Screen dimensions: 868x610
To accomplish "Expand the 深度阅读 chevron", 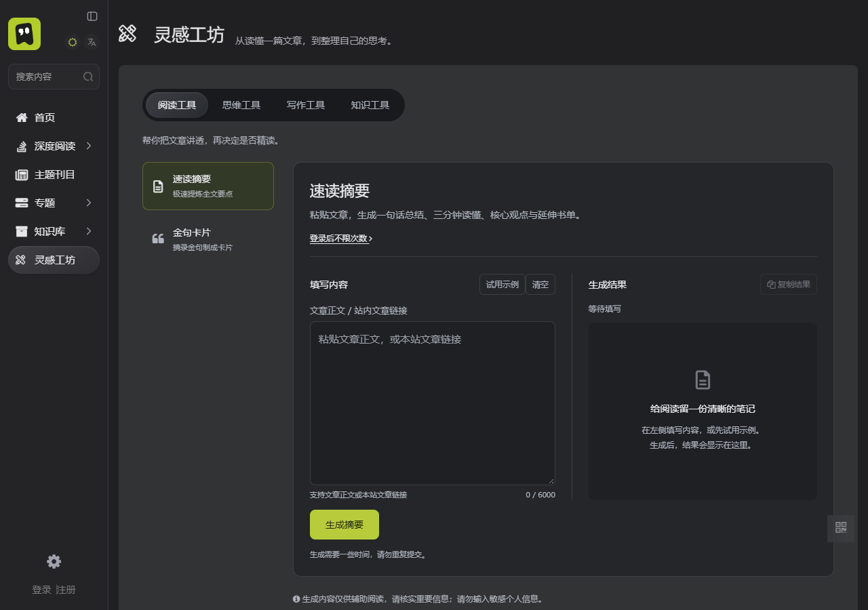I will 88,146.
